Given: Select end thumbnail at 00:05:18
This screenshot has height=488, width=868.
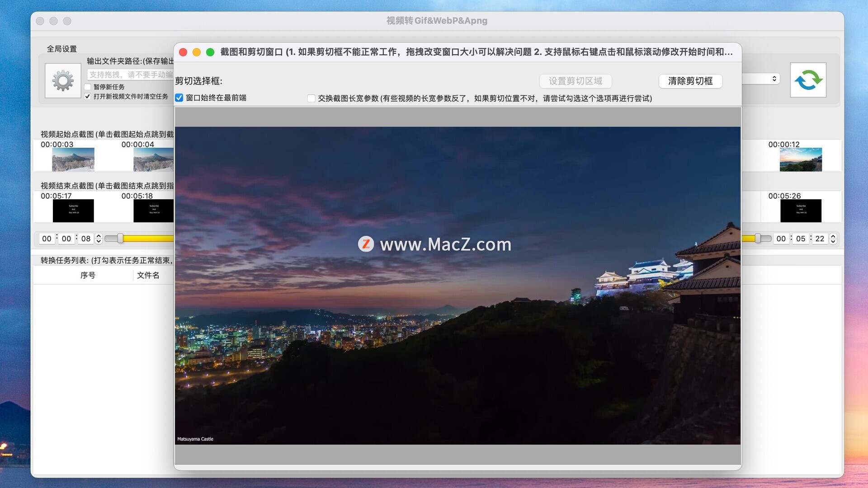Looking at the screenshot, I should [153, 211].
